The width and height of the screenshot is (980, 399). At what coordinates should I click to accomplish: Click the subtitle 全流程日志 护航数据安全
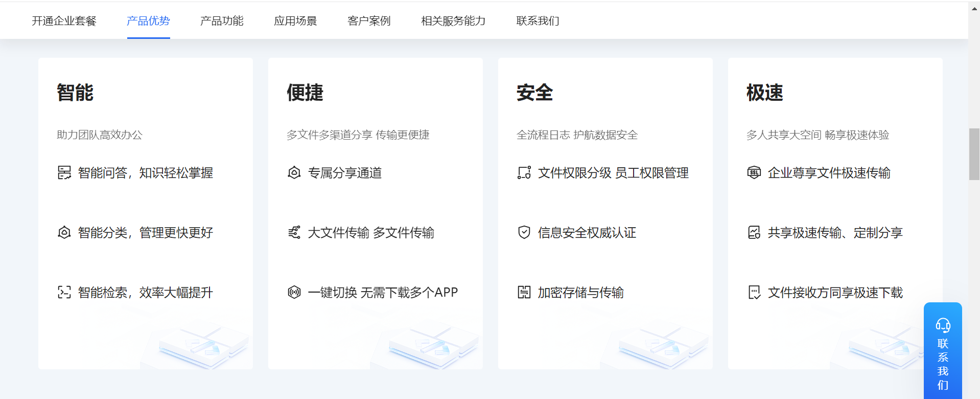577,135
